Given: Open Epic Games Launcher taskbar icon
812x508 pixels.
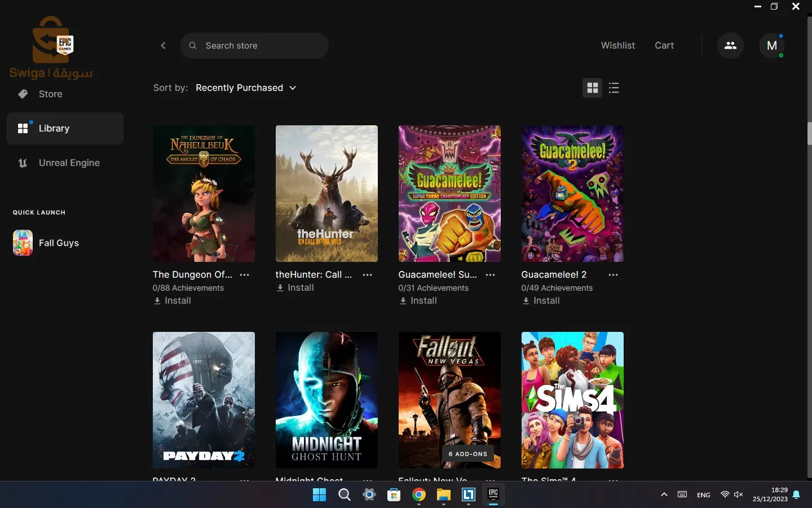Looking at the screenshot, I should (x=493, y=495).
